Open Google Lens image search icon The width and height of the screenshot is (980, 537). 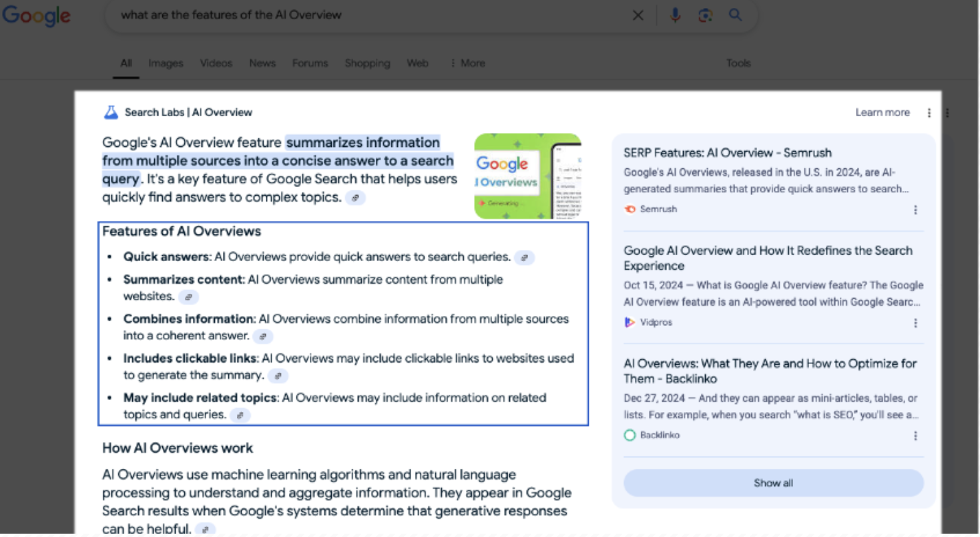coord(705,15)
